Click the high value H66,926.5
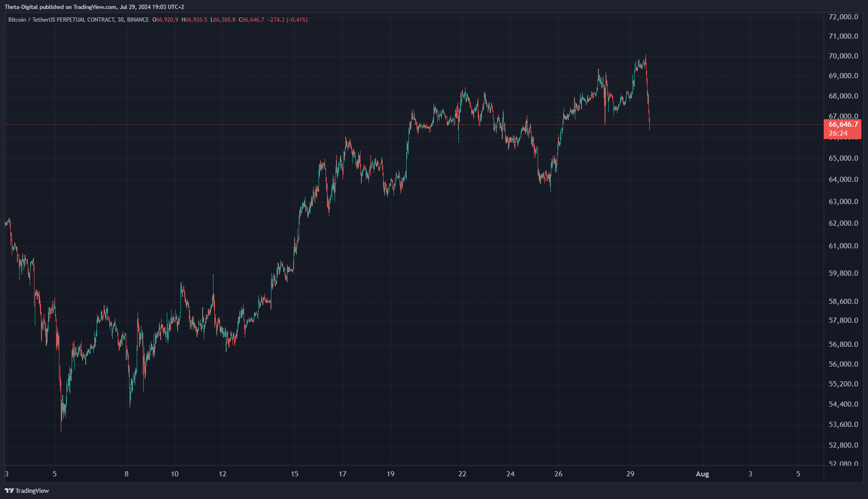 pos(194,20)
